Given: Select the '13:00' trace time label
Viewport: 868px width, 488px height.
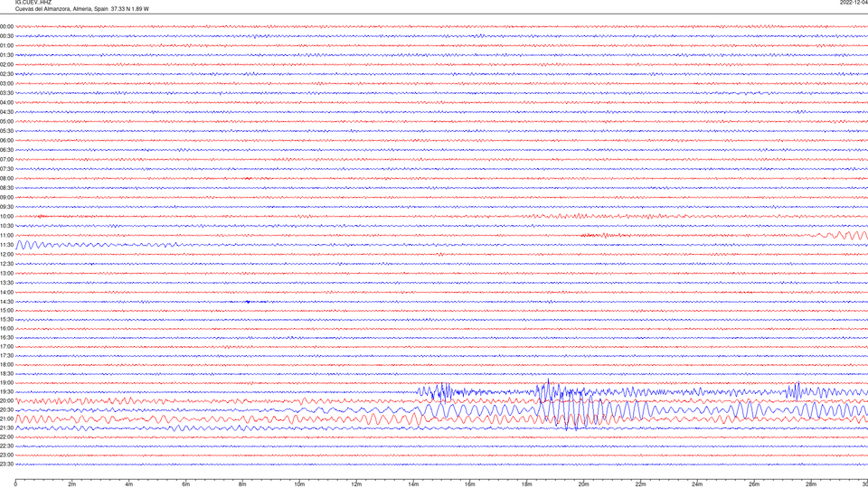Looking at the screenshot, I should [6, 273].
